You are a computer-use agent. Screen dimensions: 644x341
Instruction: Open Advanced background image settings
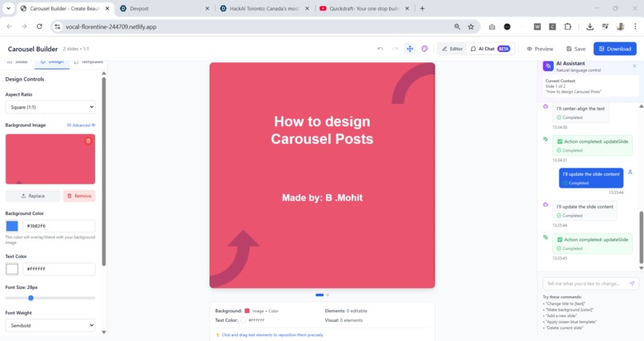pyautogui.click(x=81, y=125)
